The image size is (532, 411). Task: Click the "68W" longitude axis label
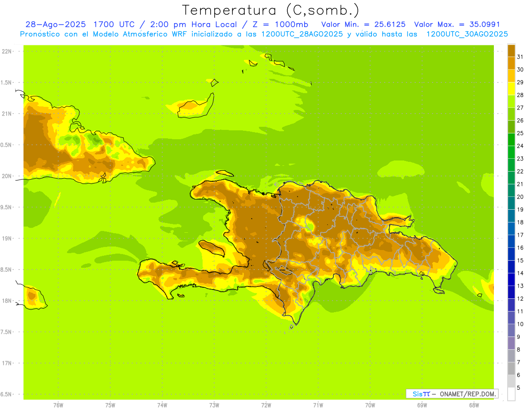(474, 405)
